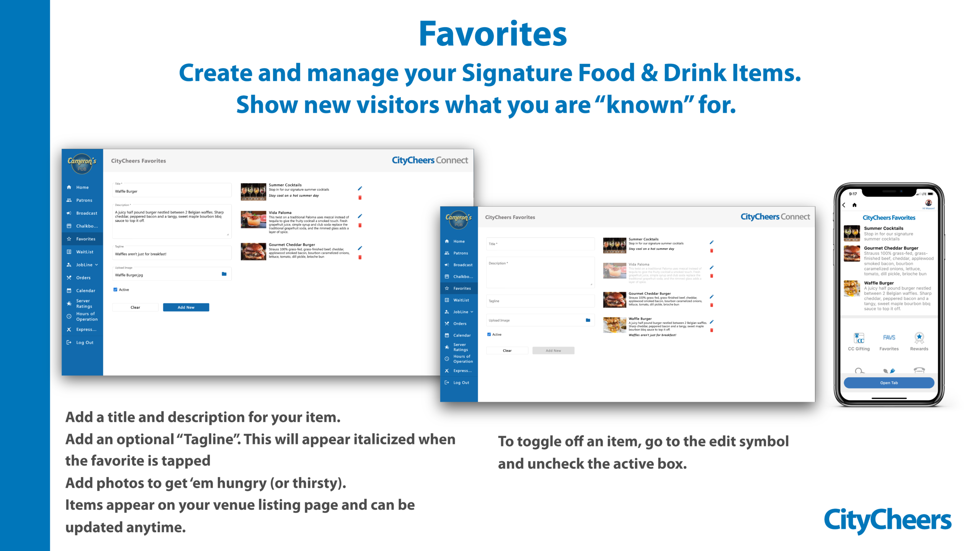Tap the back chevron on the phone
The height and width of the screenshot is (551, 980).
point(844,205)
